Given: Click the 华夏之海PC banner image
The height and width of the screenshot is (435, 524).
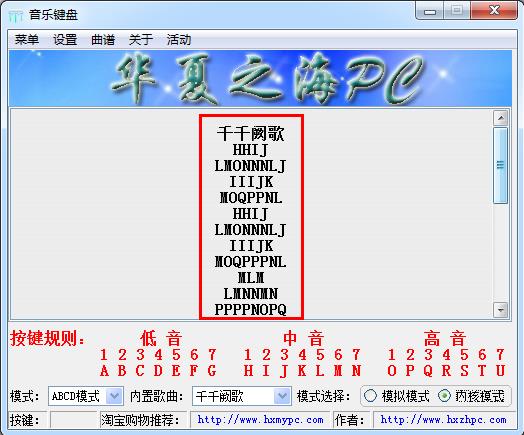Looking at the screenshot, I should 260,79.
